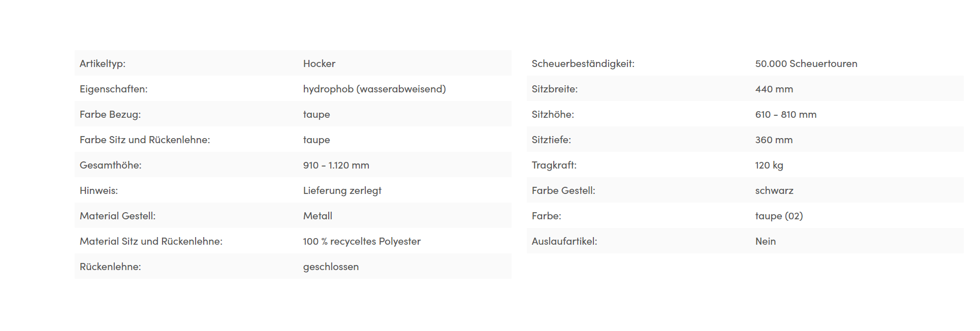The image size is (980, 331).
Task: Click the Sitzbreite value 440 mm
Action: pyautogui.click(x=774, y=89)
